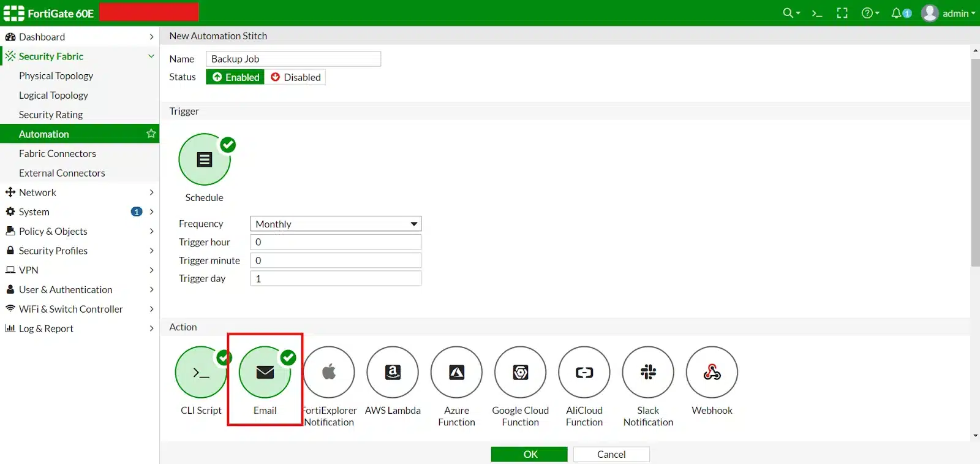
Task: Click the CLI Script action icon
Action: coord(201,372)
